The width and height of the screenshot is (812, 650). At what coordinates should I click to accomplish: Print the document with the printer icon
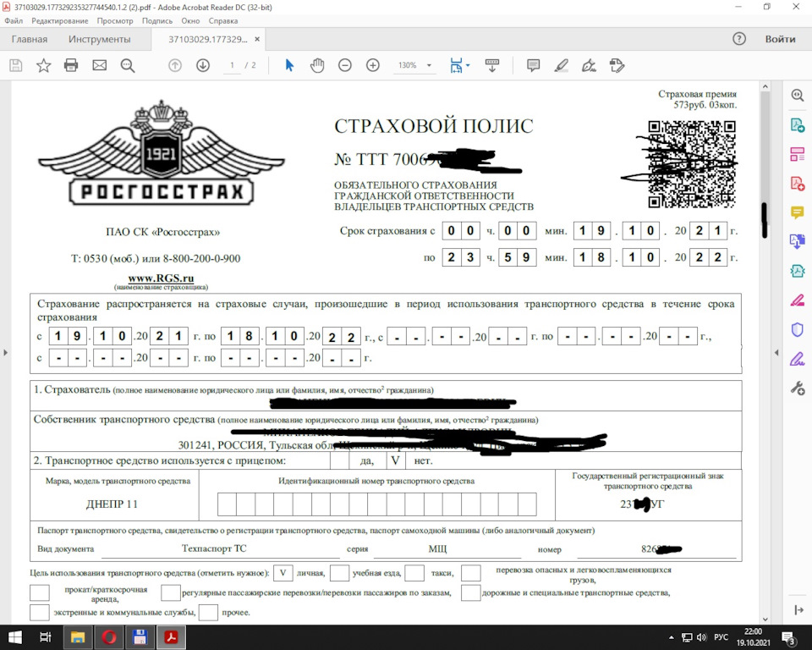[x=71, y=65]
